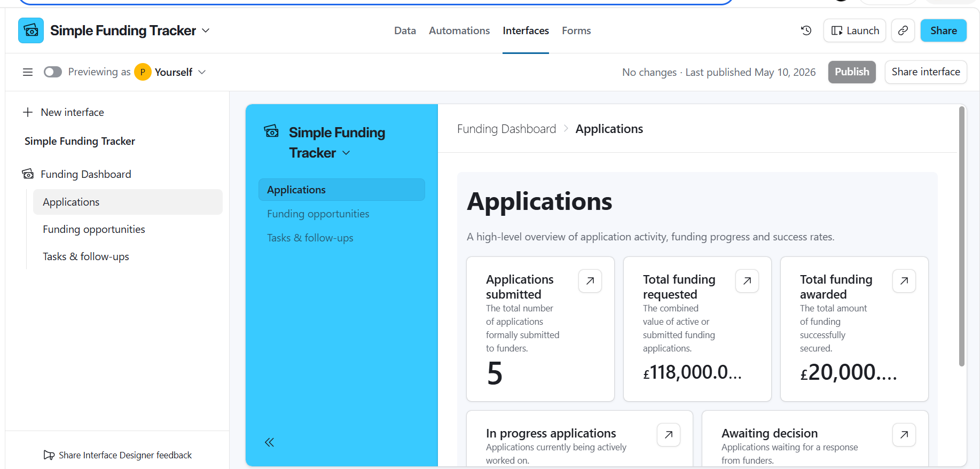
Task: Switch to the Data tab
Action: (x=405, y=31)
